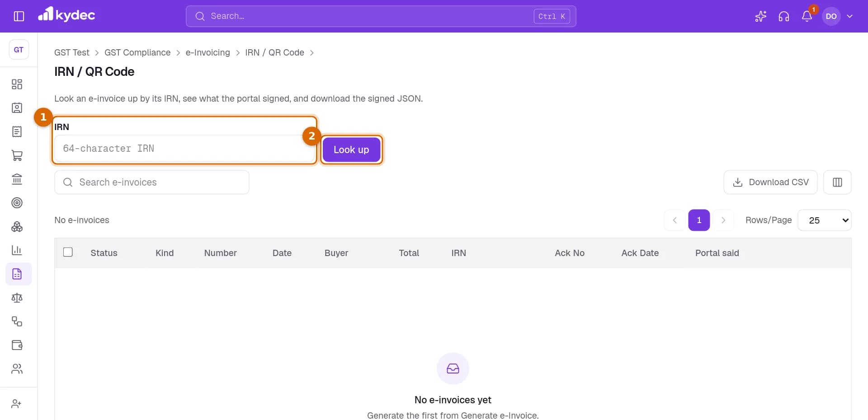The width and height of the screenshot is (868, 420).
Task: Click the Look up button
Action: pos(351,149)
